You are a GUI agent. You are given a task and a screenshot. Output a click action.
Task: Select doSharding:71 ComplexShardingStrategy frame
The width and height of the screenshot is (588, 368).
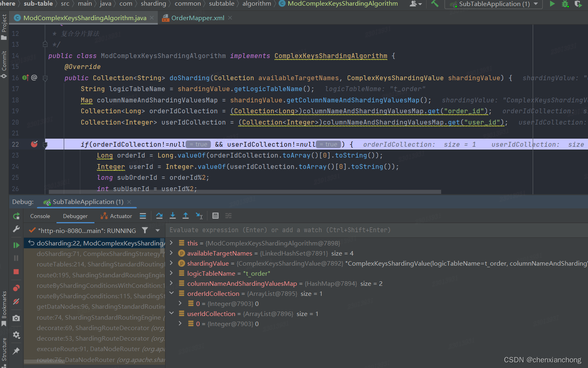pos(94,254)
